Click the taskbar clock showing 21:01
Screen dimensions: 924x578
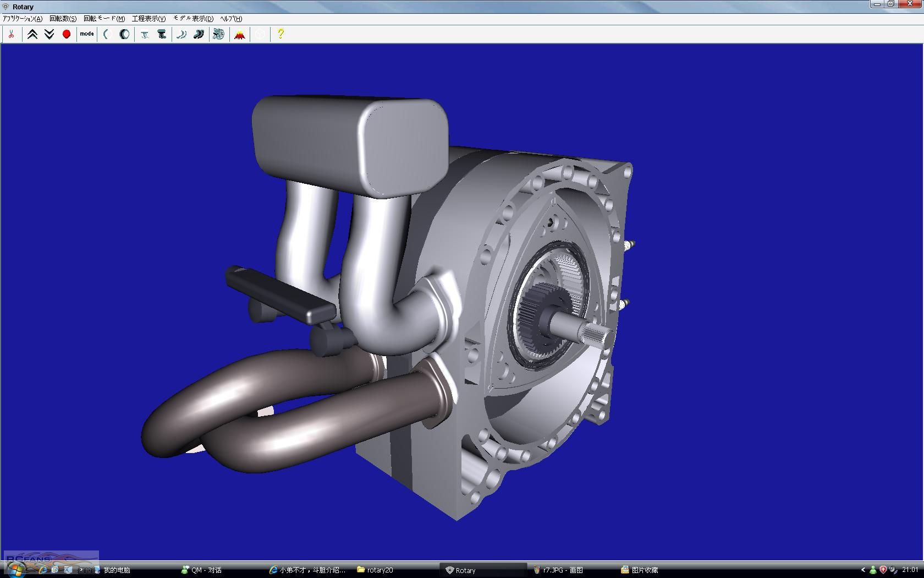point(910,570)
